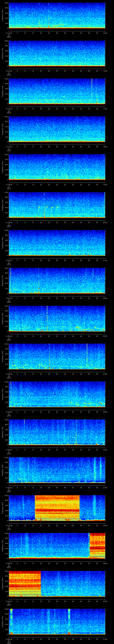Click the 10:14:00 start time label
The height and width of the screenshot is (644, 114).
9,33
